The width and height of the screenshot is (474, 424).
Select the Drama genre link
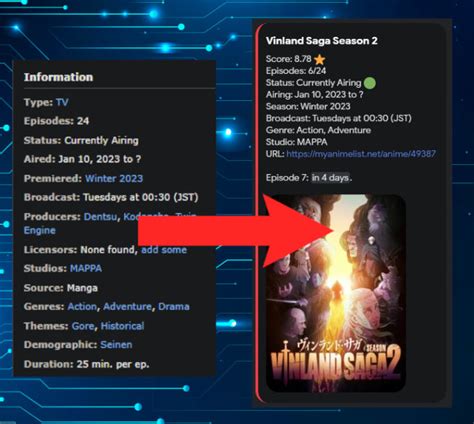point(174,307)
